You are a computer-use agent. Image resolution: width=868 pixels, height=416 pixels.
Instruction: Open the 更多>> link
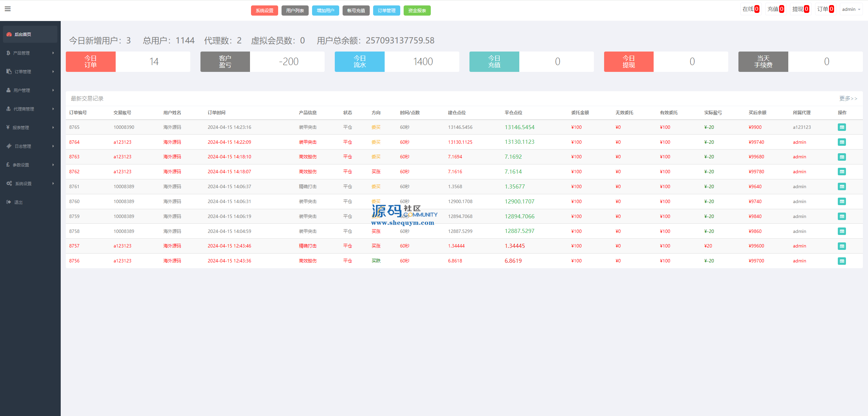pyautogui.click(x=848, y=98)
